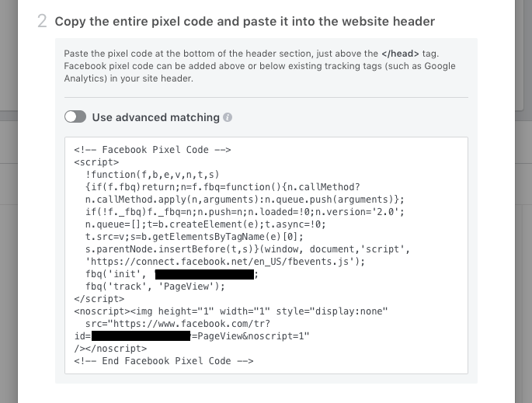Click the fbq('track', 'PageView') line
This screenshot has height=403, width=532.
click(155, 287)
